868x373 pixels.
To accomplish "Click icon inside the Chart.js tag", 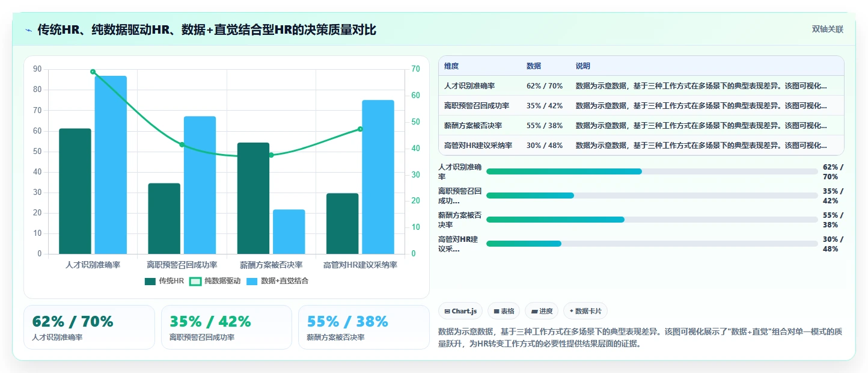I will click(x=447, y=312).
